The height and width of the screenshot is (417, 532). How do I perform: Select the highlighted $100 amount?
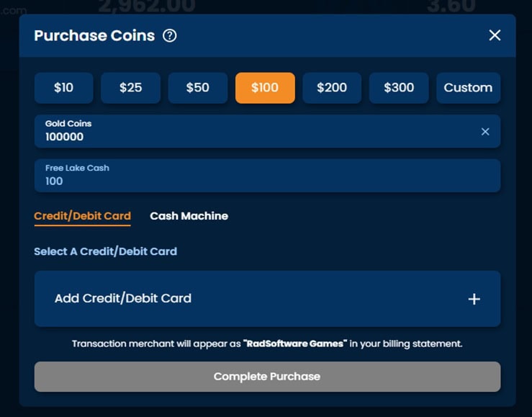tap(265, 88)
